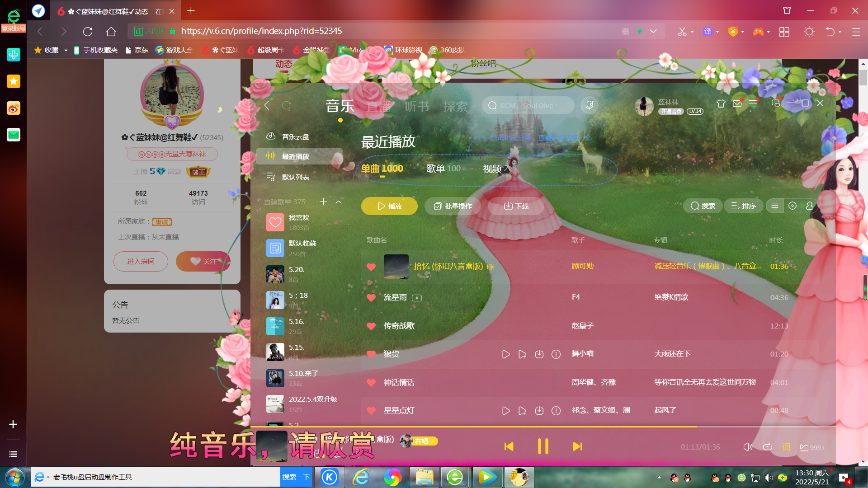Open the translate dropdown arrow

[717, 32]
